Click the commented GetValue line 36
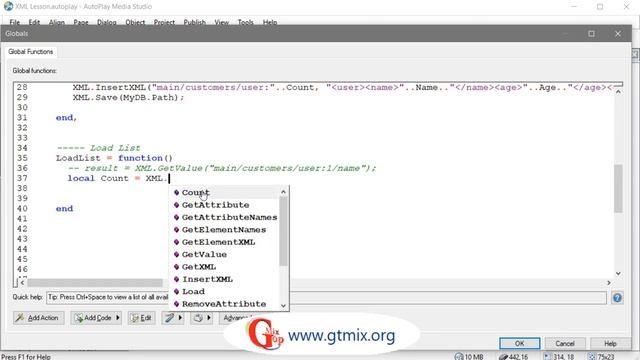 click(x=222, y=168)
